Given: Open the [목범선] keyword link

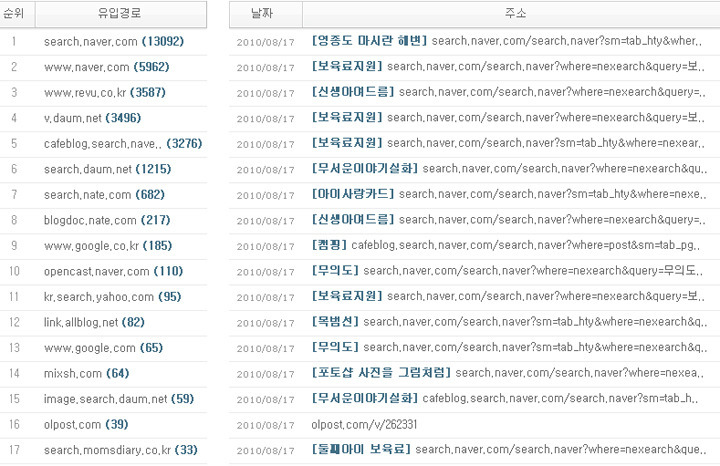Looking at the screenshot, I should [x=335, y=321].
